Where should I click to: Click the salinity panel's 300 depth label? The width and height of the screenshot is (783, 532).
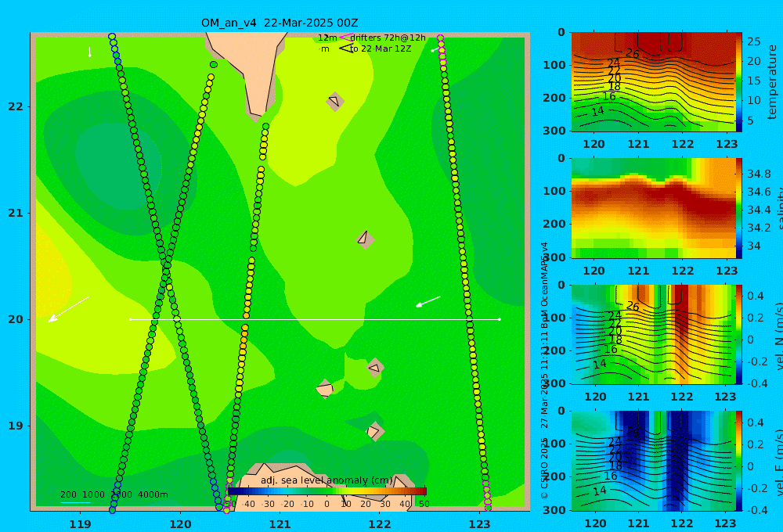coord(554,257)
